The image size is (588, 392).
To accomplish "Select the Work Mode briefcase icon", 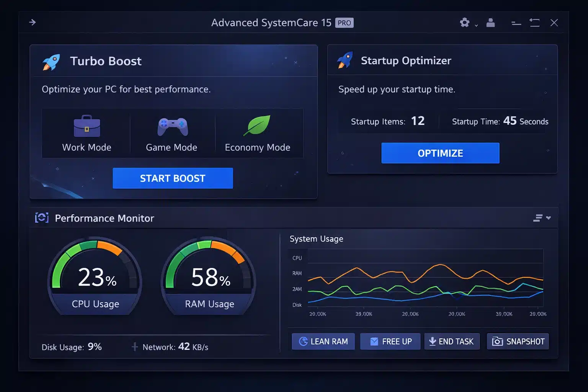I will [87, 126].
